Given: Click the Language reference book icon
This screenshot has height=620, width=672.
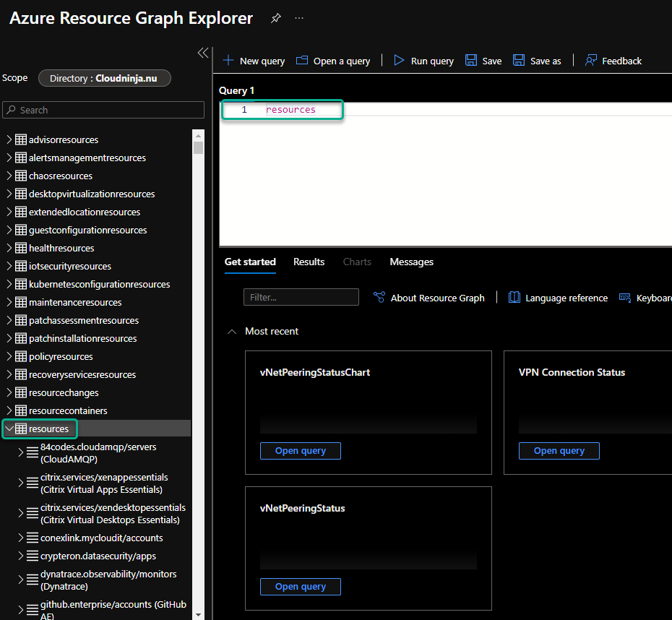Looking at the screenshot, I should pos(514,297).
